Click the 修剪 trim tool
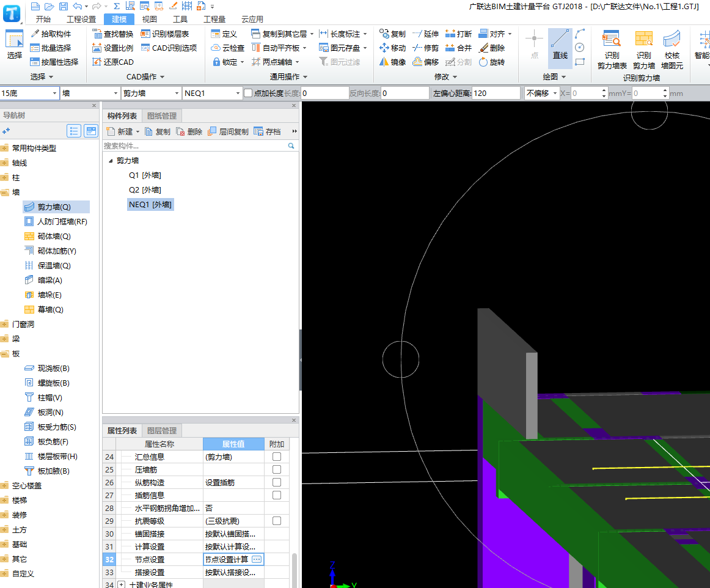This screenshot has width=710, height=588. 426,48
